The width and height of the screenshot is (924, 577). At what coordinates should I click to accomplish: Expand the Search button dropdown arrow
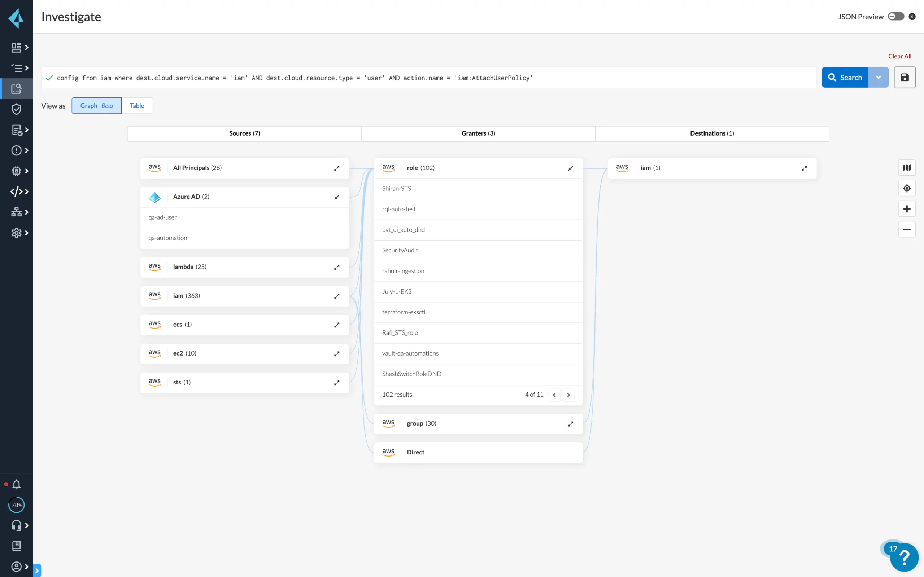click(879, 78)
